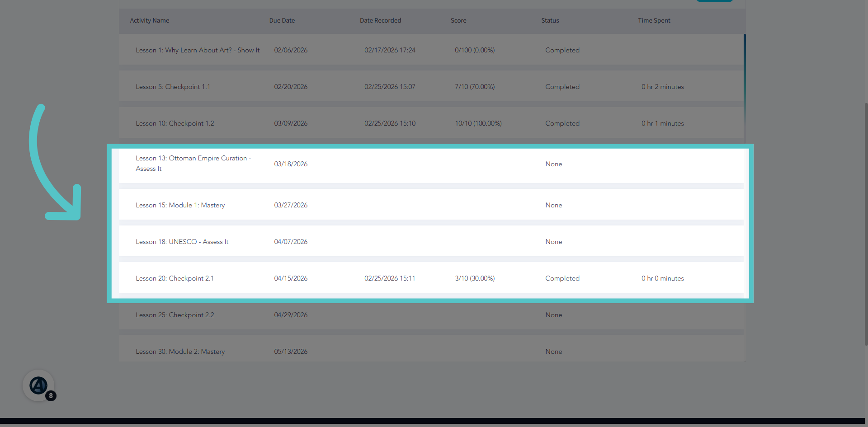868x427 pixels.
Task: Click recorded date 02/25/2026 15:10
Action: coord(390,123)
